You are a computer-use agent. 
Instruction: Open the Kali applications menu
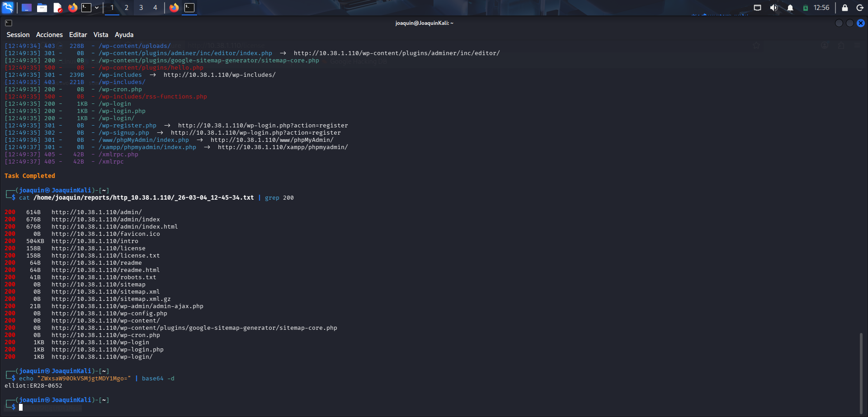coord(7,7)
